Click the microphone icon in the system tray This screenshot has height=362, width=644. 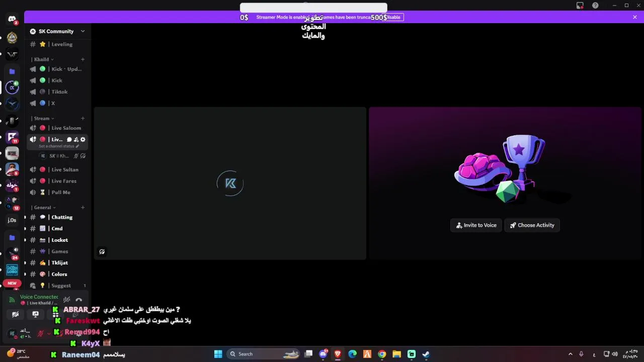pyautogui.click(x=581, y=354)
